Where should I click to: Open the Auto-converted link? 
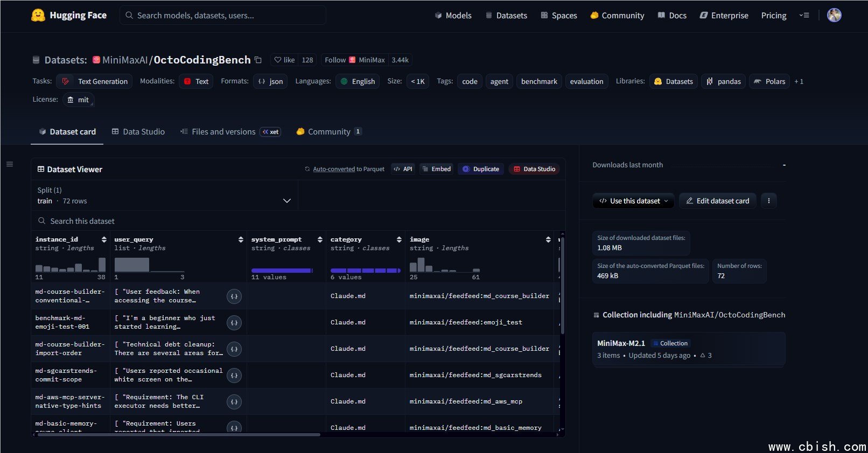[x=333, y=169]
